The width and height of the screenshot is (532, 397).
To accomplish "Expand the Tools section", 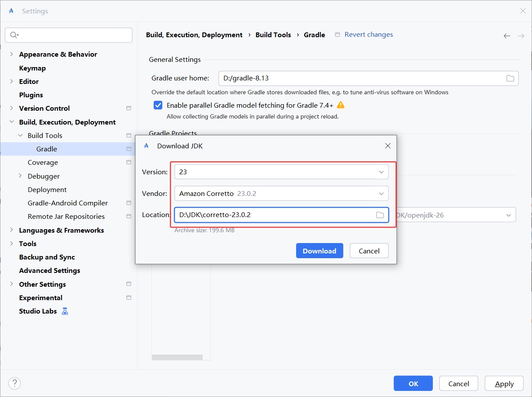I will click(11, 243).
